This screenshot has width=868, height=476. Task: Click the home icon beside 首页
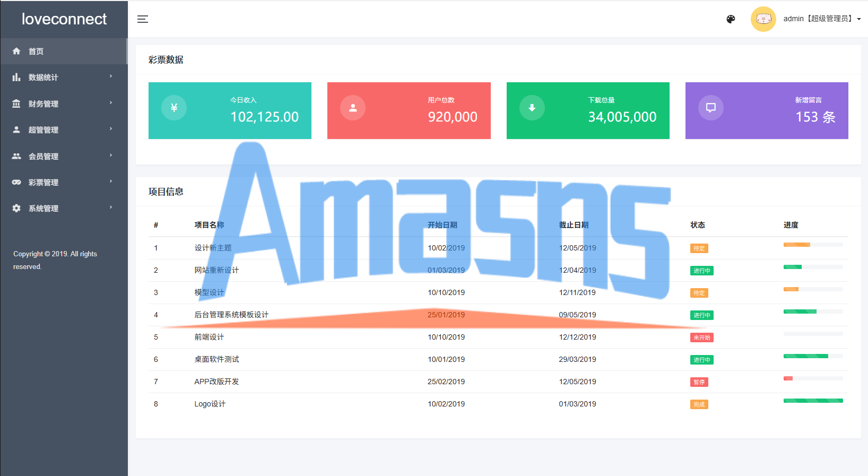(16, 51)
